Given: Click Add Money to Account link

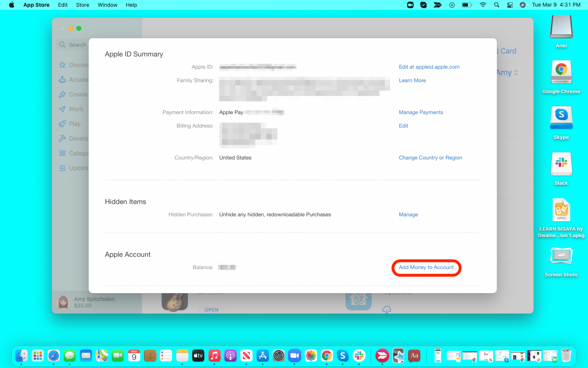Looking at the screenshot, I should (x=426, y=267).
